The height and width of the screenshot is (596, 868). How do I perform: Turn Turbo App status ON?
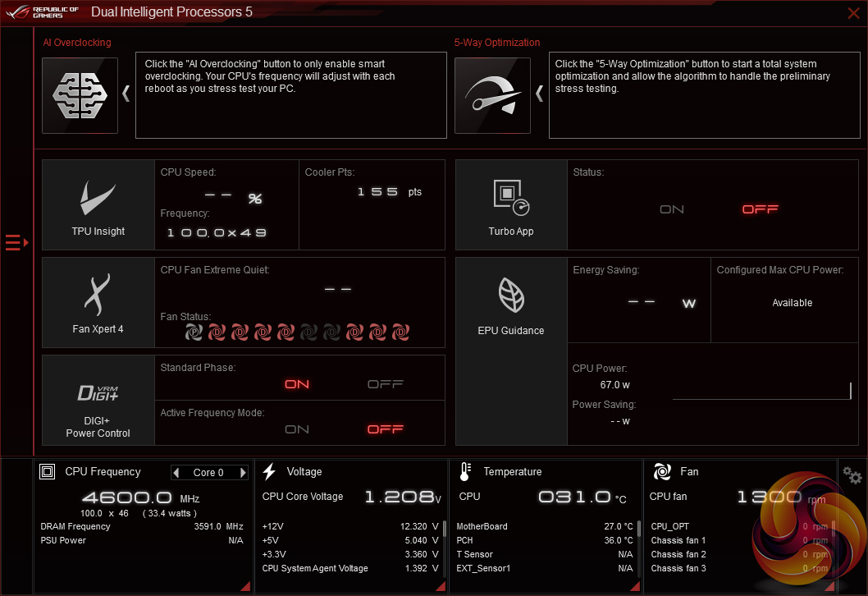coord(671,209)
